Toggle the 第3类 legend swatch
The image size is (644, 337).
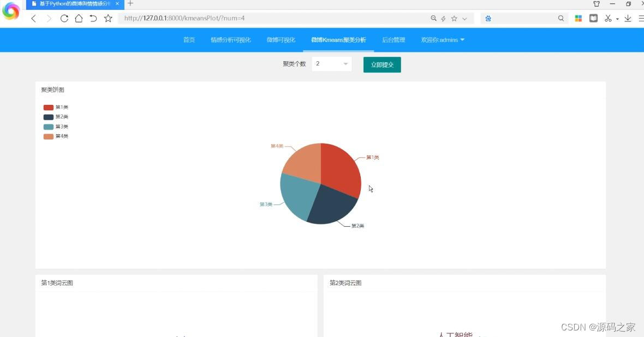click(x=49, y=127)
